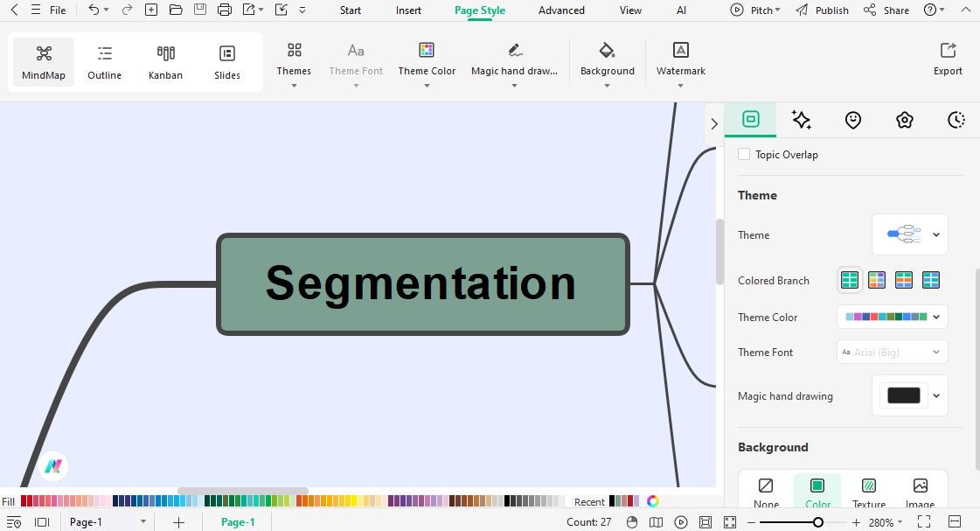Switch to the View tab

pyautogui.click(x=630, y=10)
